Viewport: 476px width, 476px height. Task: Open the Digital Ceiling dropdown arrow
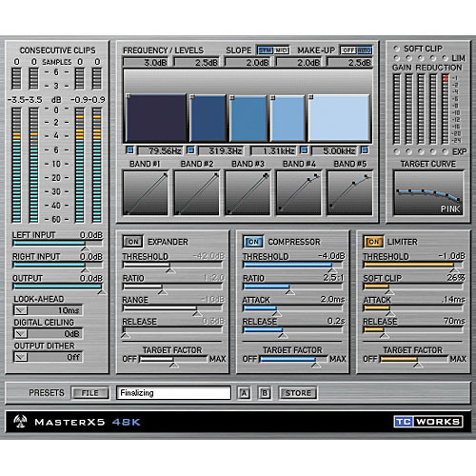[21, 334]
